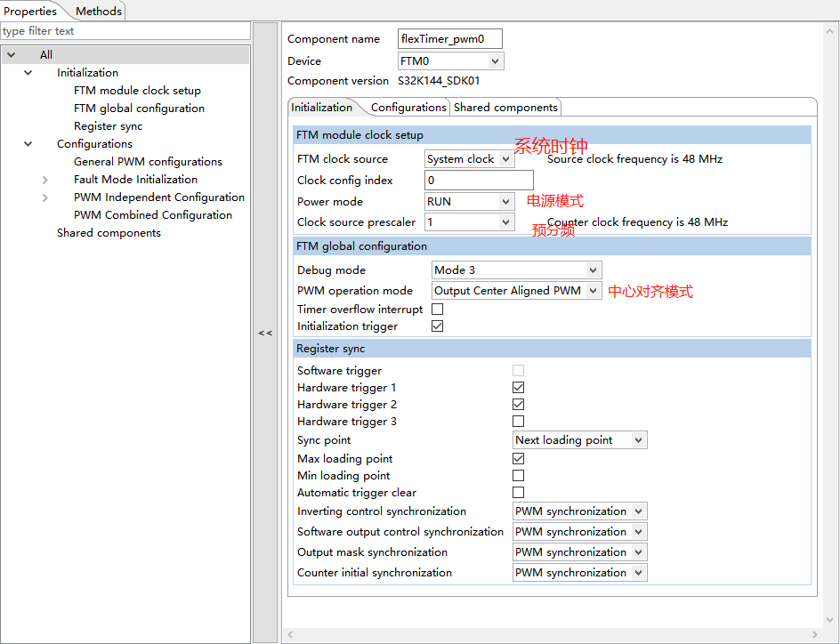This screenshot has height=644, width=840.
Task: Collapse the Configurations tree node
Action: (x=28, y=143)
